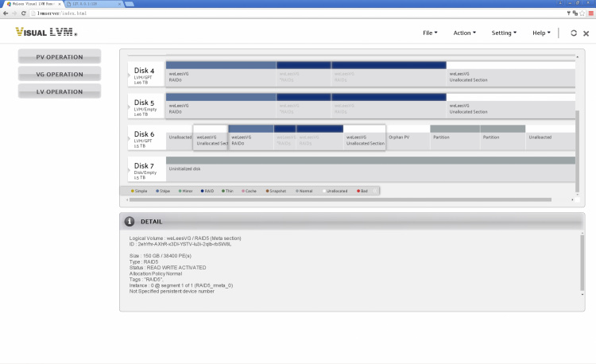Click the refresh icon in Visual LVM header
596x364 pixels.
(x=571, y=33)
